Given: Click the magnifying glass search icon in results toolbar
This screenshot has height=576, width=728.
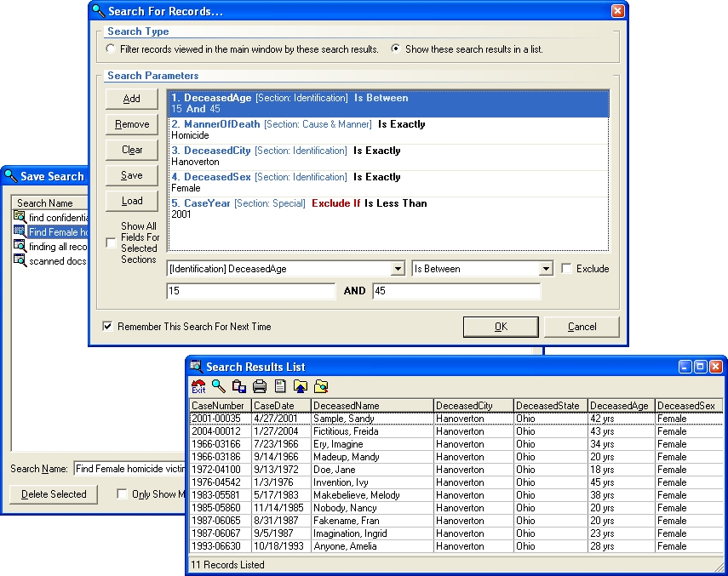Looking at the screenshot, I should coord(219,386).
